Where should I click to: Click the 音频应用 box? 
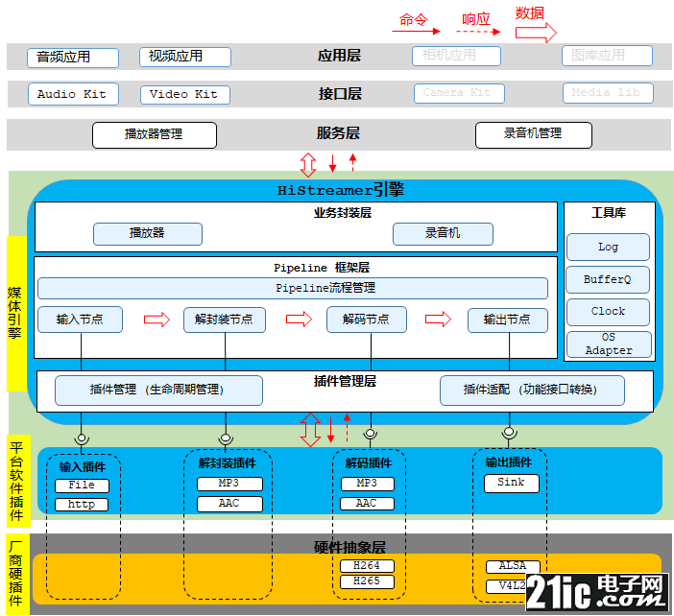pyautogui.click(x=73, y=58)
